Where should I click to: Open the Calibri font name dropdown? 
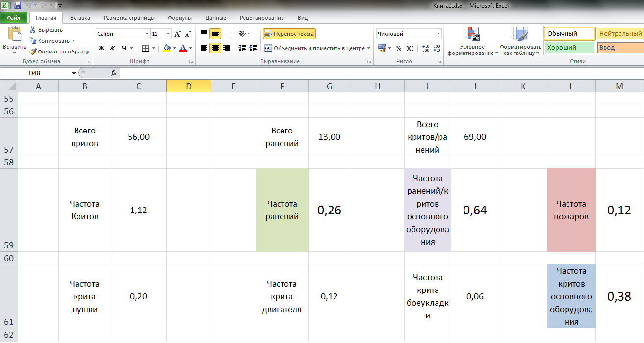(x=147, y=34)
